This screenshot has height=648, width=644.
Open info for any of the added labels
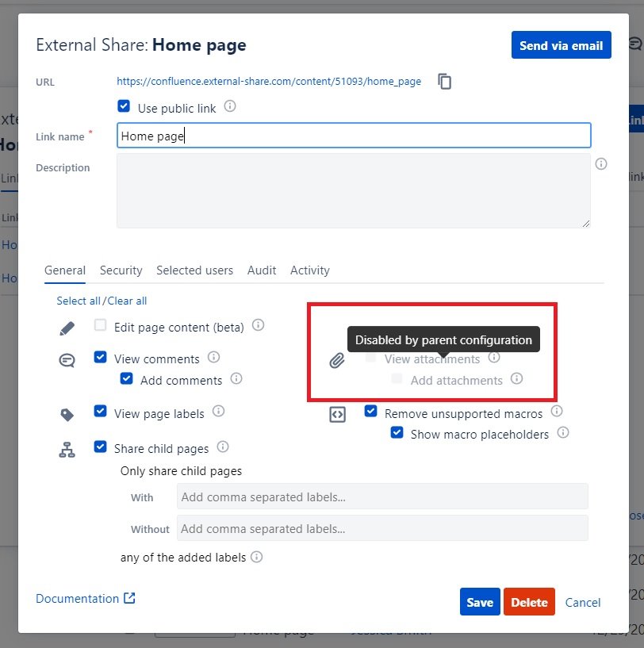pyautogui.click(x=256, y=557)
